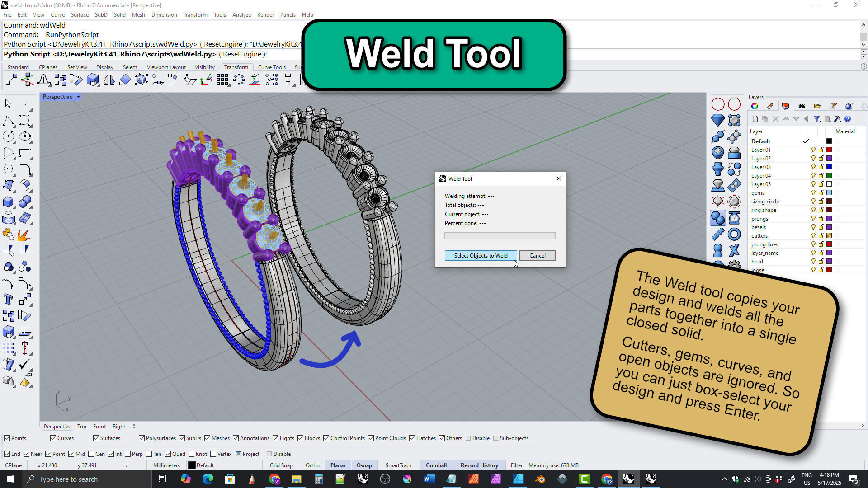Pick the Polyline tool in left sidebar
This screenshot has width=868, height=488.
(x=8, y=120)
